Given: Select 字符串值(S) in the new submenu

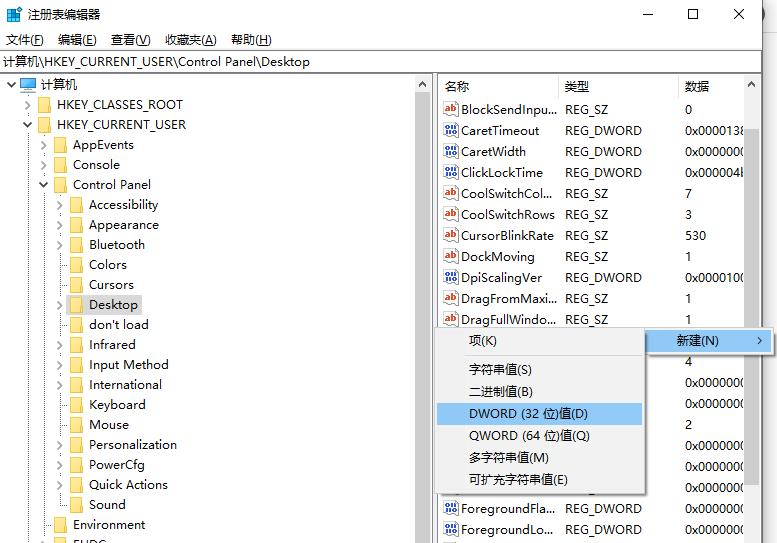Looking at the screenshot, I should click(500, 370).
